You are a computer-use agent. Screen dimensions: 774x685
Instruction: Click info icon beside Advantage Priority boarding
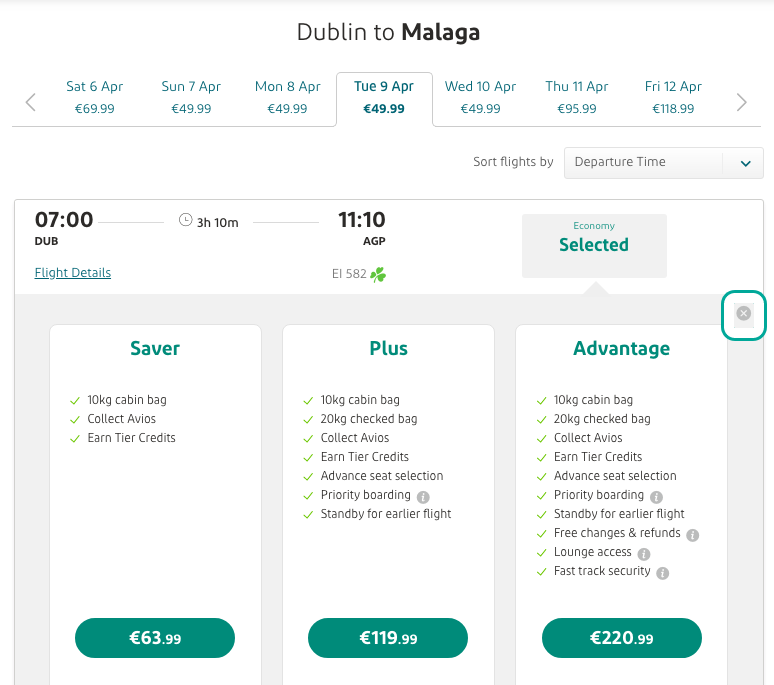[656, 496]
